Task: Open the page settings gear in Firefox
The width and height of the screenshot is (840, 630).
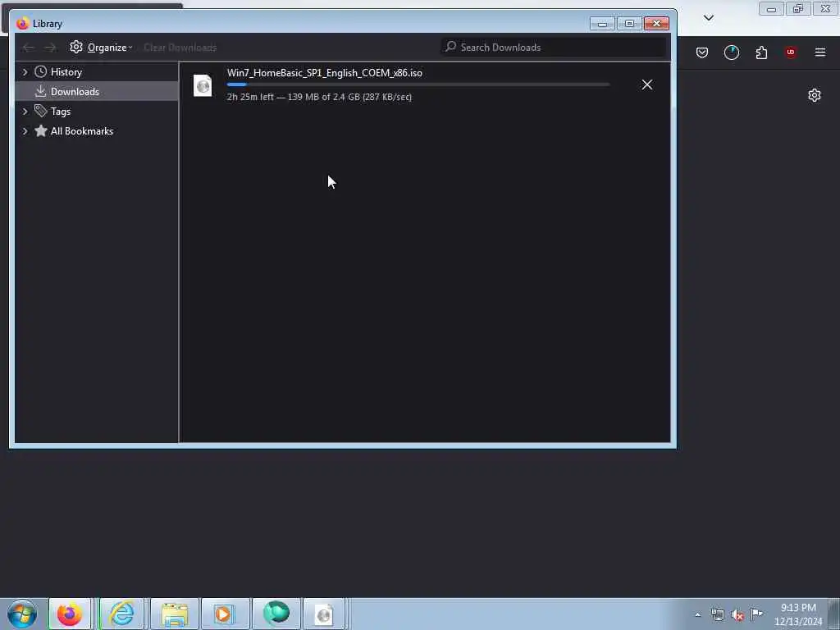Action: pyautogui.click(x=815, y=95)
